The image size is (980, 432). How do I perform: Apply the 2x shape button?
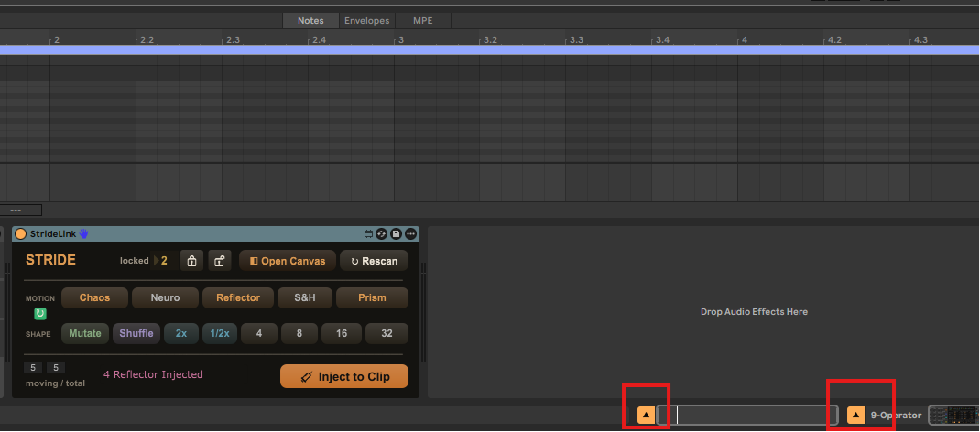pyautogui.click(x=181, y=333)
